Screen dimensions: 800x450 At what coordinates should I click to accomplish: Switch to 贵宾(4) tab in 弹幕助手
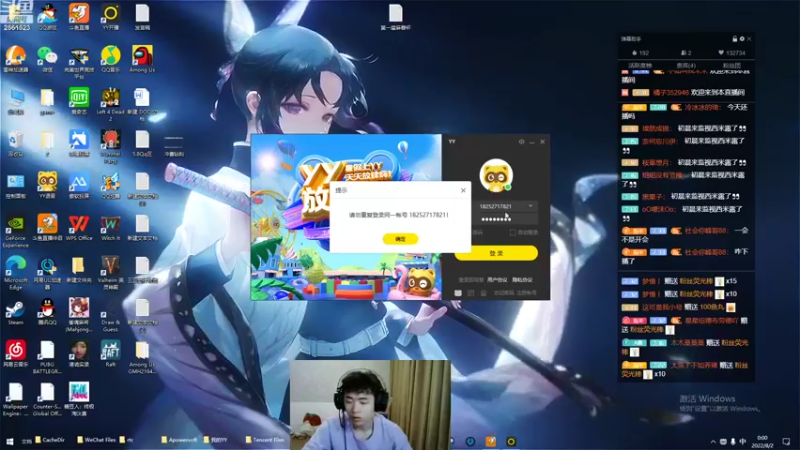(x=686, y=66)
